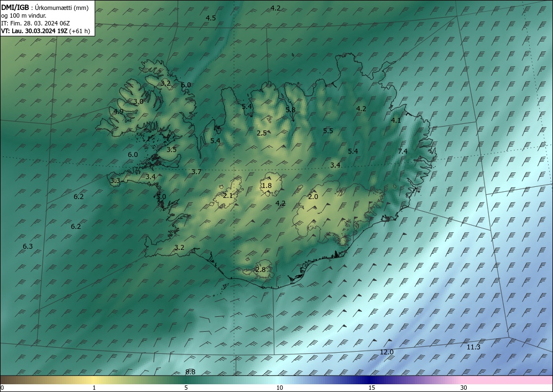The image size is (553, 392).
Task: Click the '(+61 h)' forecast offset text
Action: [x=79, y=31]
